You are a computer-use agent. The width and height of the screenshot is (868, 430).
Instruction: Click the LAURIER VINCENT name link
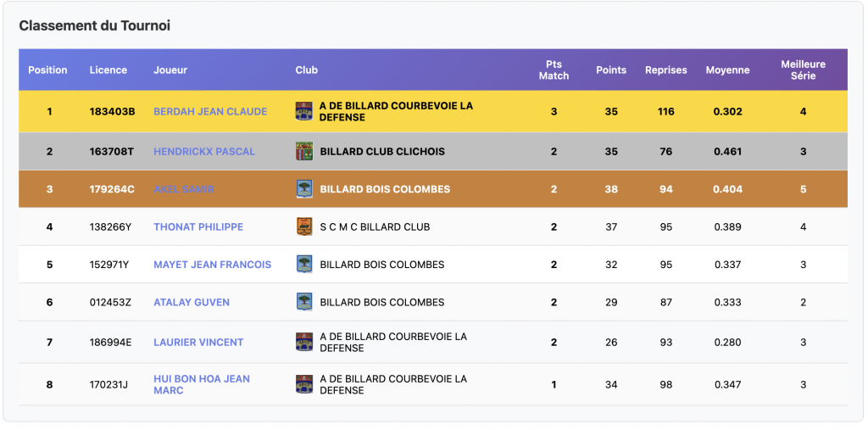click(x=198, y=342)
